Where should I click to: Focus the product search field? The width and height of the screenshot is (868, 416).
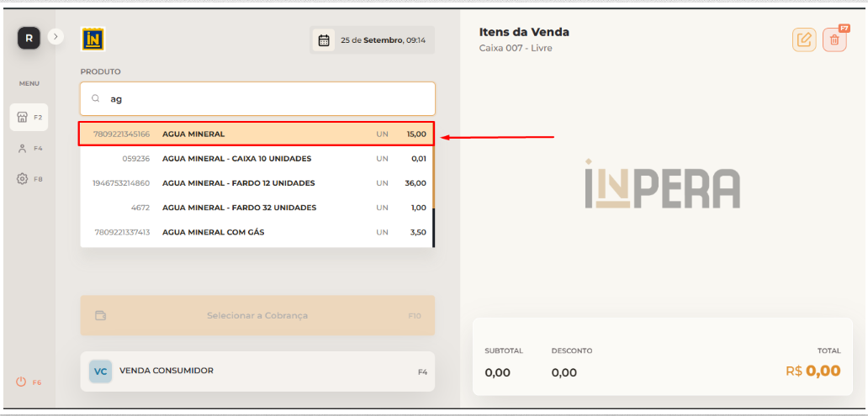point(257,99)
